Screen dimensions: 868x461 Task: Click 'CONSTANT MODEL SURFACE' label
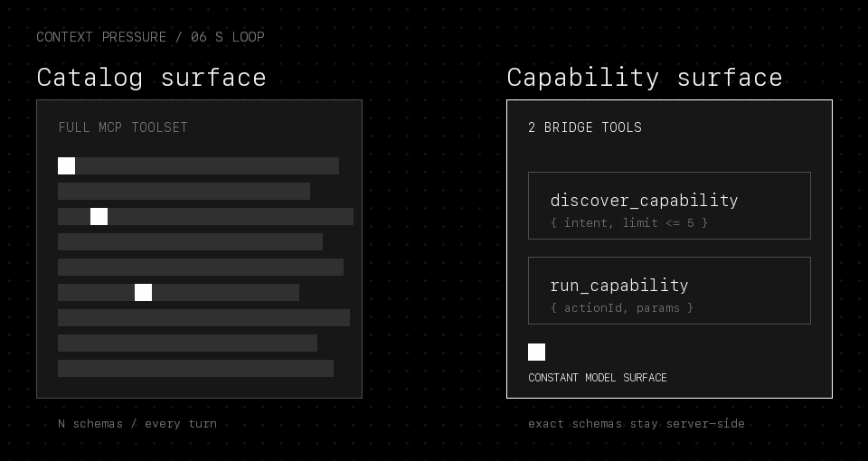[598, 378]
